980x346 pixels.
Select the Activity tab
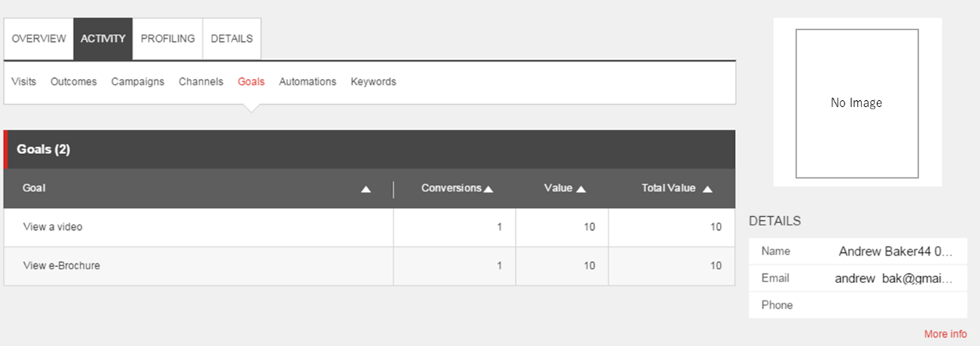(x=103, y=39)
